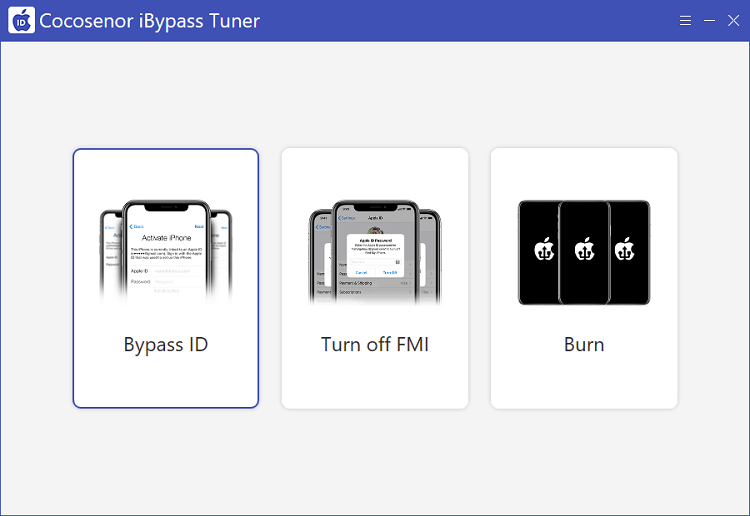Choose the Turn off FMI option

point(375,278)
